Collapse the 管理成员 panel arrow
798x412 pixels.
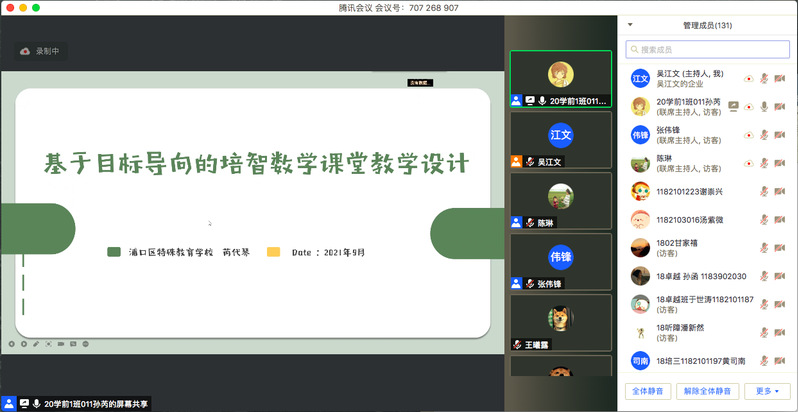point(630,25)
